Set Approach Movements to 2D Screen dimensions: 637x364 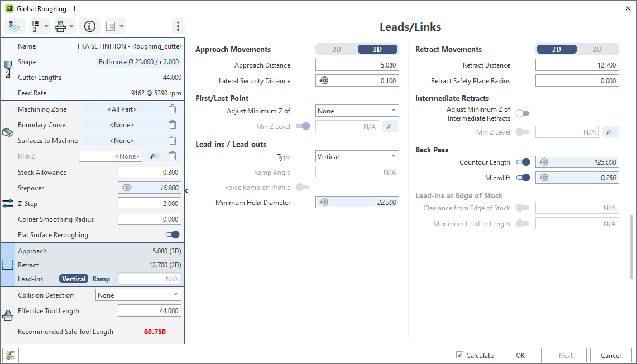pyautogui.click(x=337, y=49)
